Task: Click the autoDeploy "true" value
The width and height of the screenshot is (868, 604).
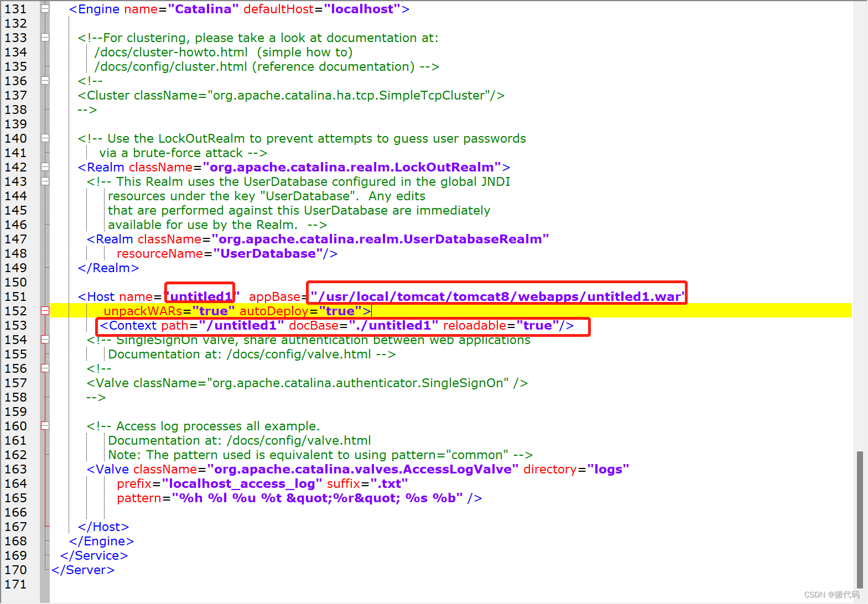Action: (x=340, y=311)
